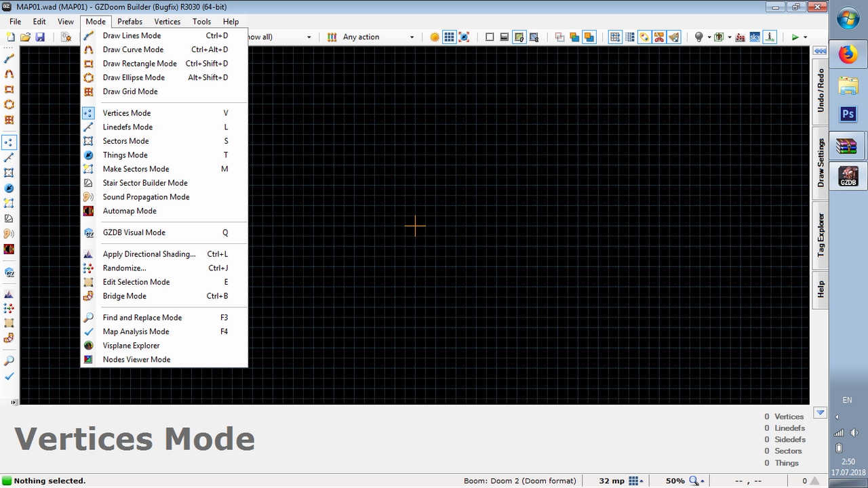Collapse info panel with blue arrow button

tap(821, 412)
